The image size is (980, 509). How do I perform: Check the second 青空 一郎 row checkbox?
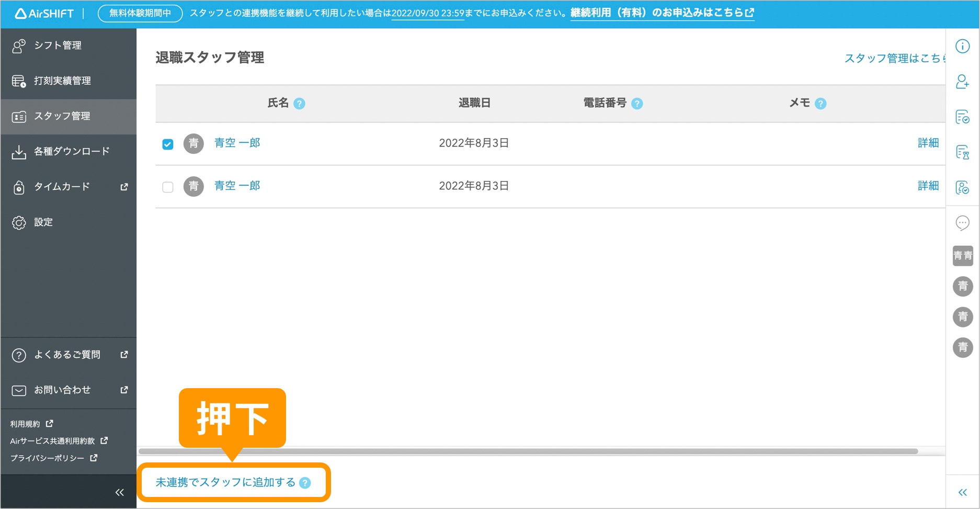(x=168, y=187)
